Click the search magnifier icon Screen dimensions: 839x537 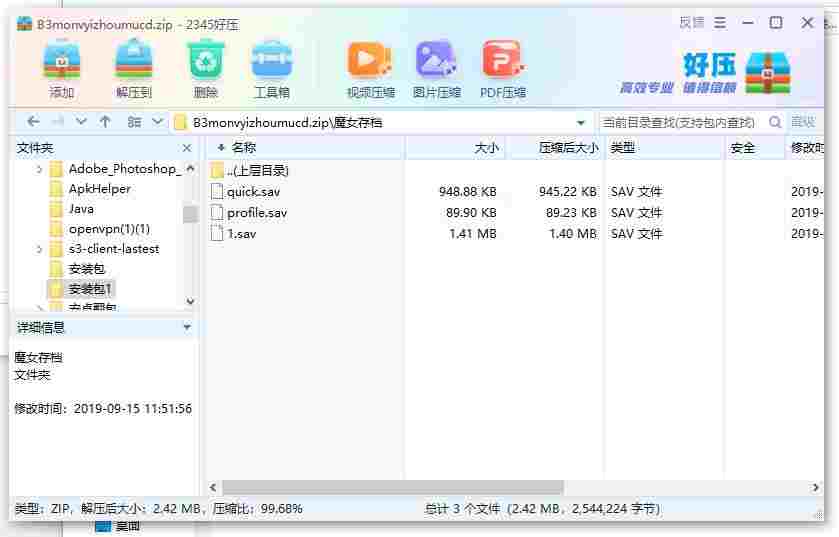pos(775,122)
